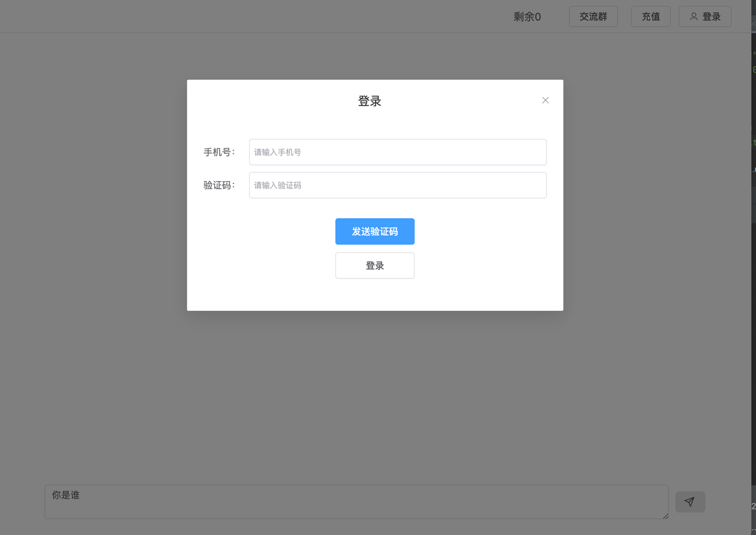The height and width of the screenshot is (535, 756).
Task: Select the person icon on the login button
Action: (694, 16)
